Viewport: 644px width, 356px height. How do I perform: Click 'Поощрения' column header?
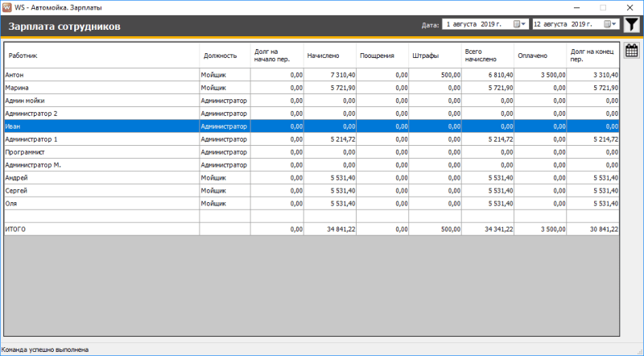376,56
